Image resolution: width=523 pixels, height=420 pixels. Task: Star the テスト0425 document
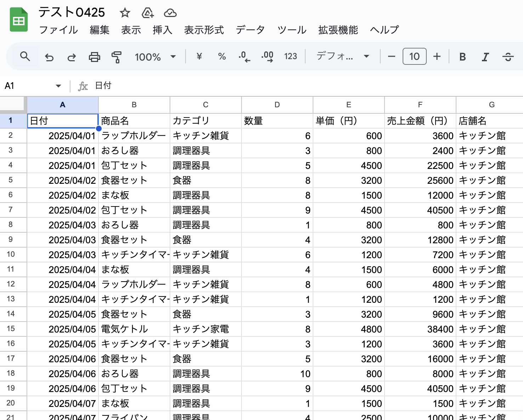(x=125, y=13)
